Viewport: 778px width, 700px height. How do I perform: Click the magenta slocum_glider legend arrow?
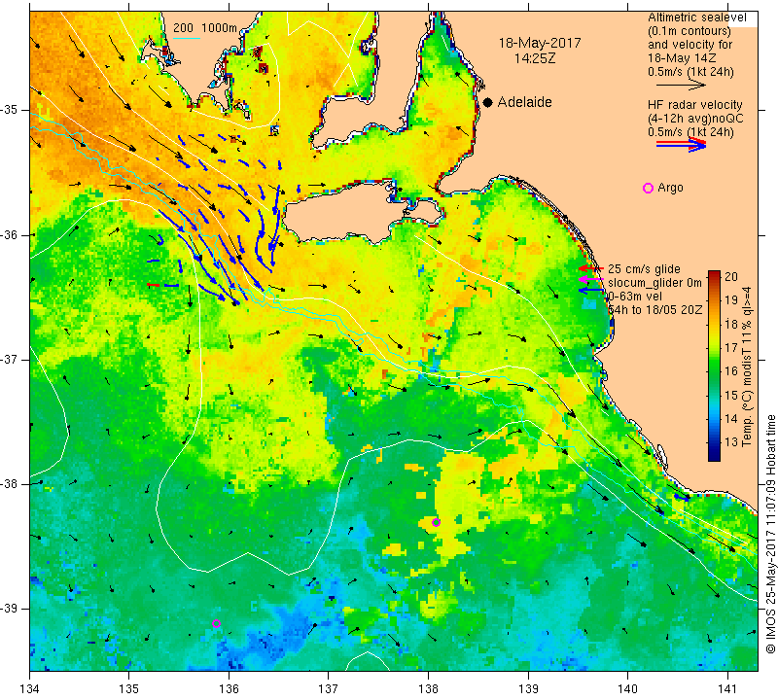[591, 279]
